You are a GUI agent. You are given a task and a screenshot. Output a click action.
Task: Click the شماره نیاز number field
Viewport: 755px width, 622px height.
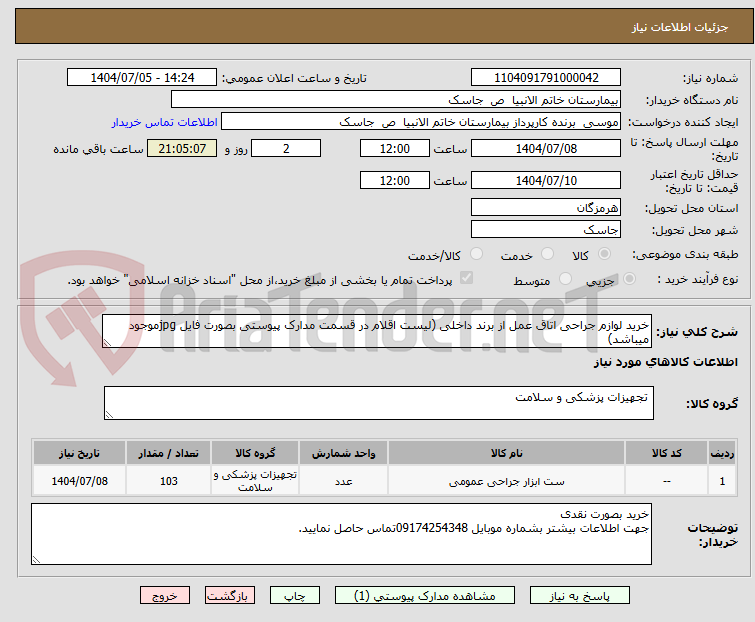coord(546,78)
